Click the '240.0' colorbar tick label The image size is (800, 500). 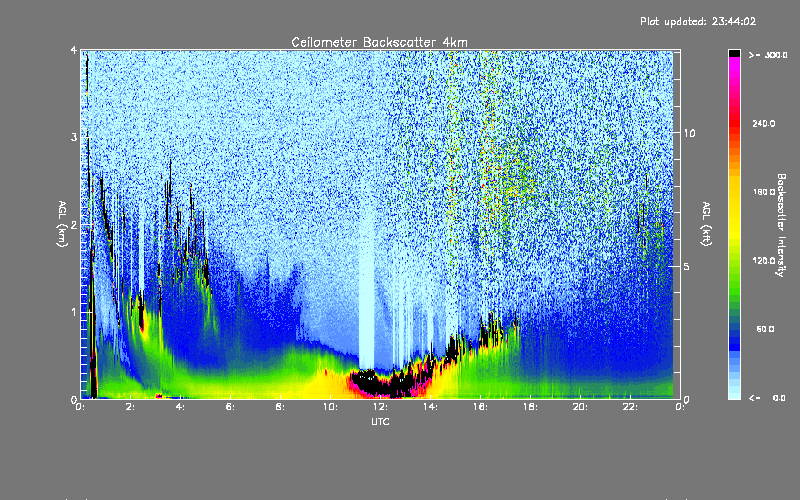click(764, 123)
